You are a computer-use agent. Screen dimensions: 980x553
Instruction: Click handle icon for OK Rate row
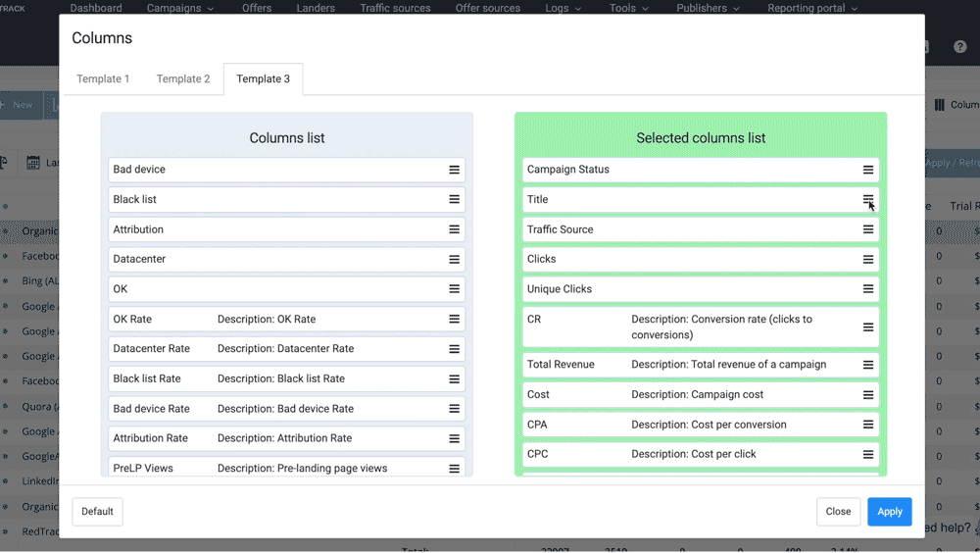tap(454, 319)
